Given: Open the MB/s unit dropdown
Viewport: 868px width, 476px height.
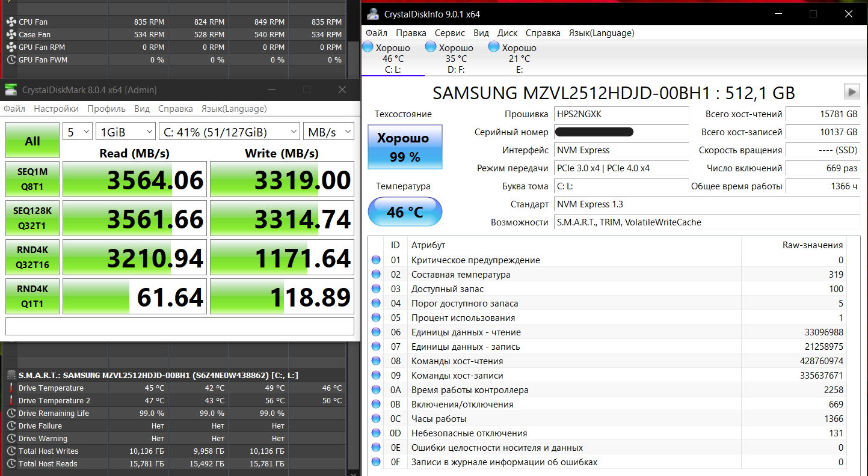Looking at the screenshot, I should click(x=328, y=132).
